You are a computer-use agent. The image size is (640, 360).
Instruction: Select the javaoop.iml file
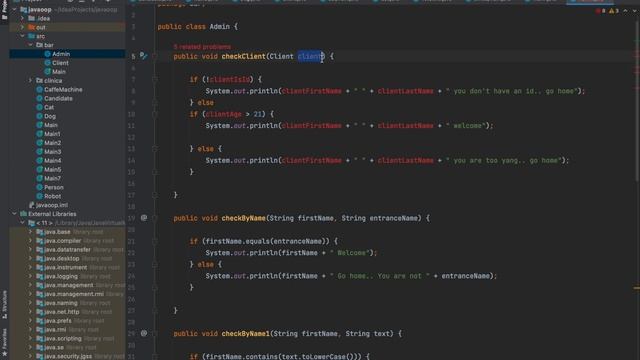[x=52, y=205]
